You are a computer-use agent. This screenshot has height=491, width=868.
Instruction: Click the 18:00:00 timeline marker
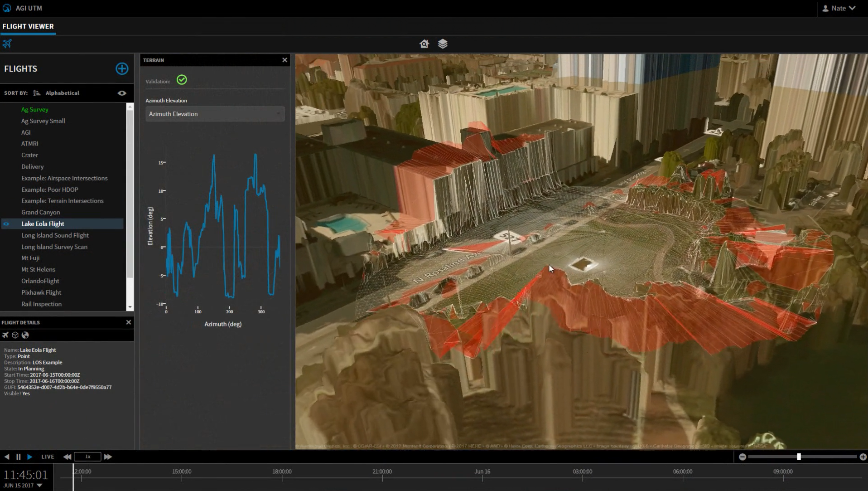point(282,472)
